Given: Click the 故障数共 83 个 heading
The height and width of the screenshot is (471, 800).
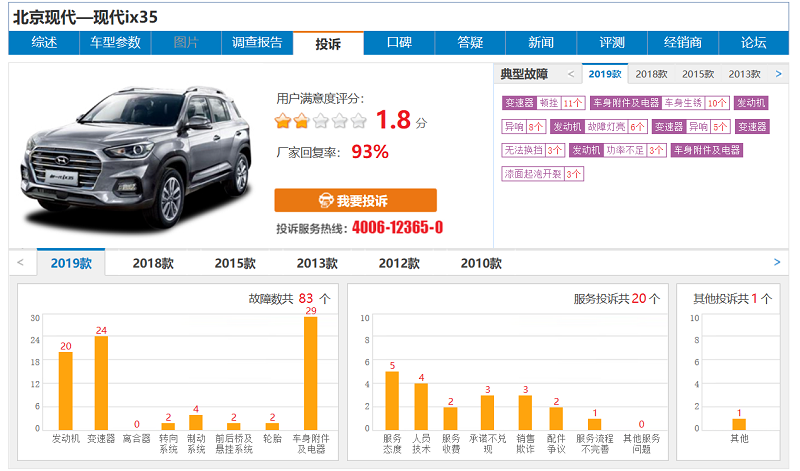Looking at the screenshot, I should click(289, 299).
